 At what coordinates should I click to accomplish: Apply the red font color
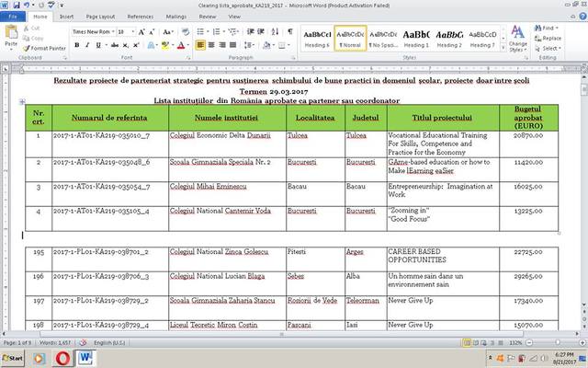181,45
